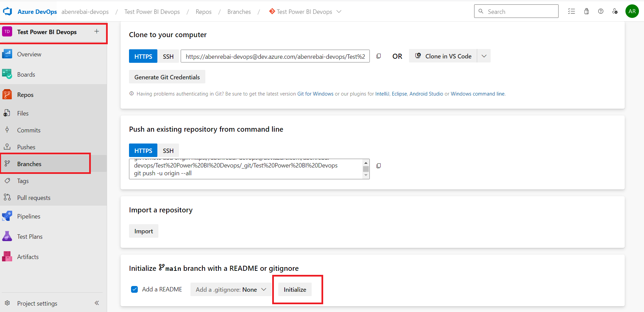Open the AR account avatar
The width and height of the screenshot is (644, 312).
632,11
